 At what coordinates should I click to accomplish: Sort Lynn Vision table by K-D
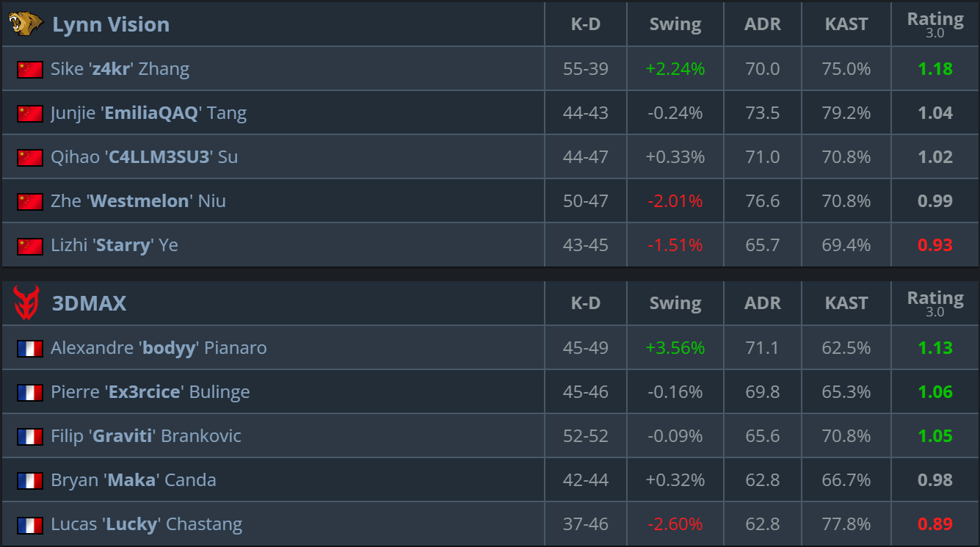pyautogui.click(x=586, y=24)
